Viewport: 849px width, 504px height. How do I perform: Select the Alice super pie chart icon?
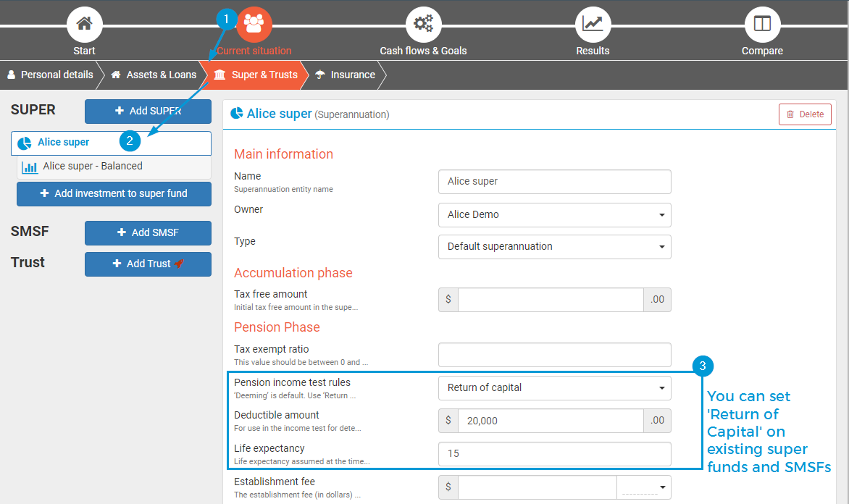[x=25, y=143]
